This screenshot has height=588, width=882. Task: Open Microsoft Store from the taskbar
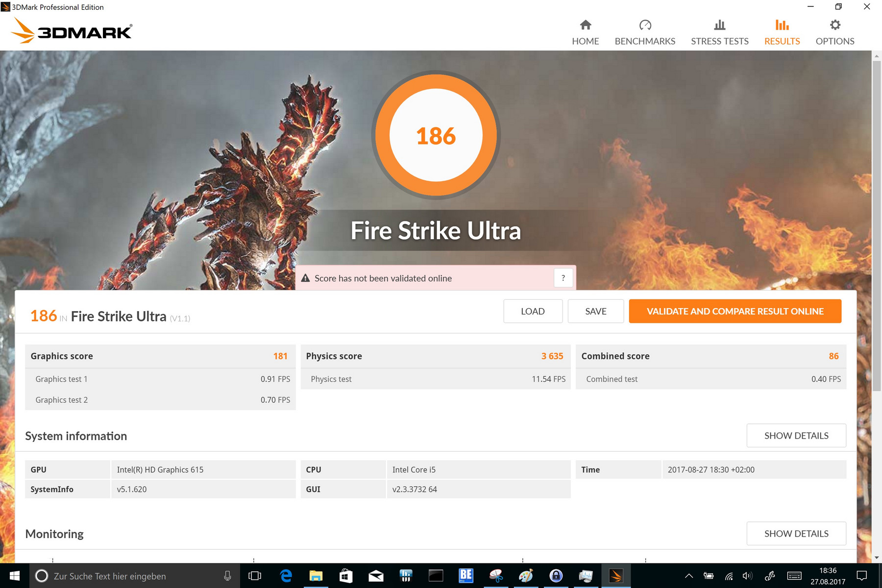tap(346, 576)
